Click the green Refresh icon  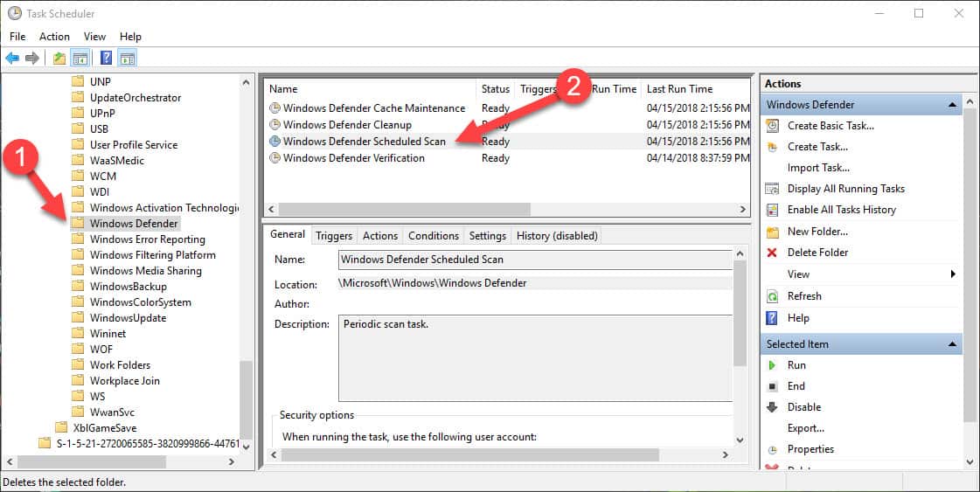point(773,296)
